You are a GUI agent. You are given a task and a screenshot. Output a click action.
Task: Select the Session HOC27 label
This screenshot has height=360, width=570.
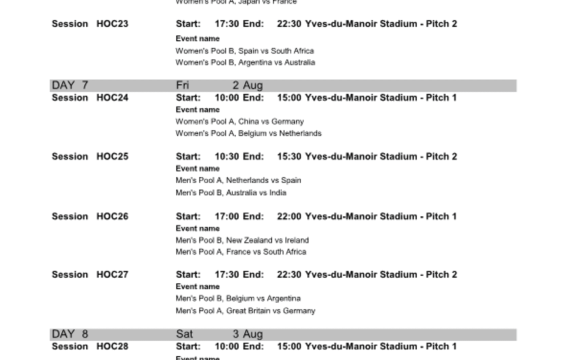click(x=90, y=275)
